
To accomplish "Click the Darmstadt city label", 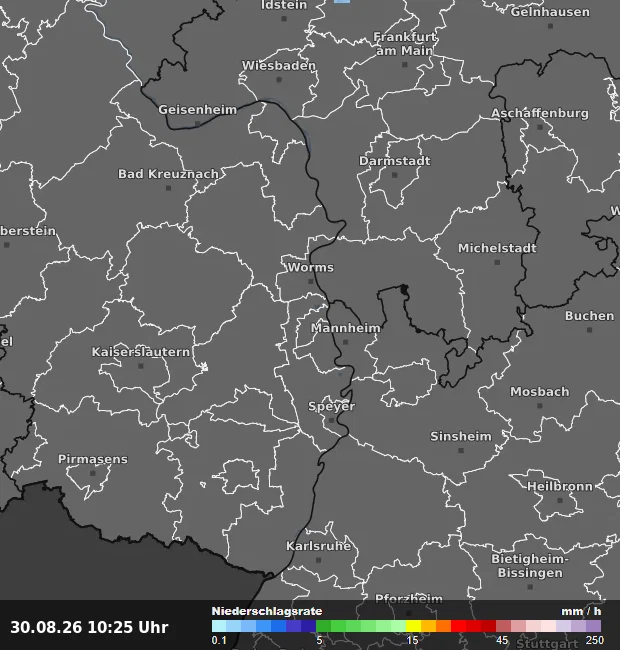I will click(x=395, y=161).
